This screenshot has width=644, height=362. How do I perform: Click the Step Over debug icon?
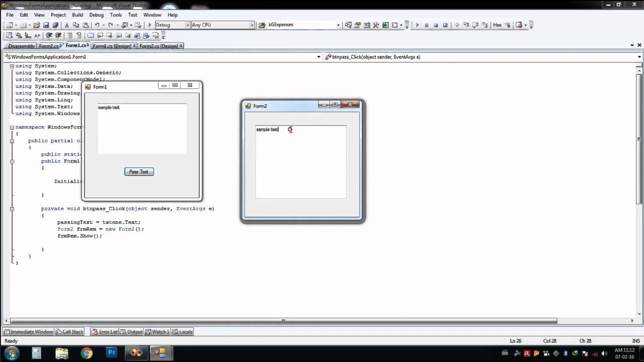pyautogui.click(x=475, y=25)
